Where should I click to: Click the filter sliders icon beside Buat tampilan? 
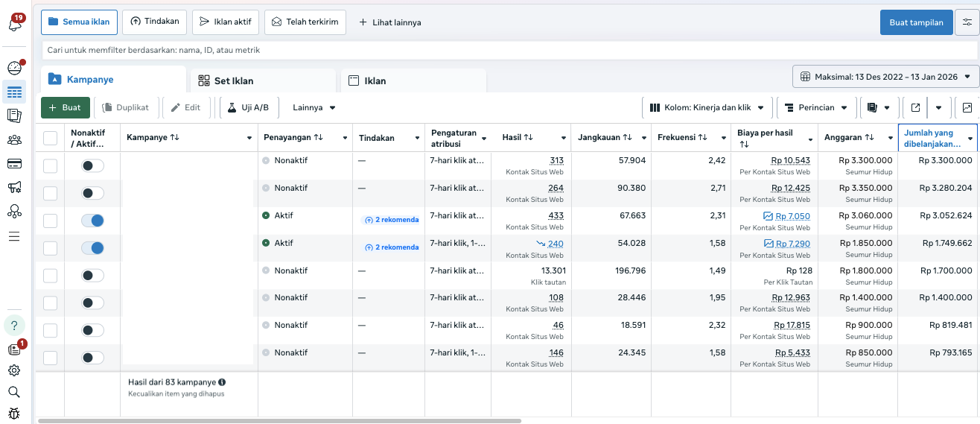[x=967, y=22]
